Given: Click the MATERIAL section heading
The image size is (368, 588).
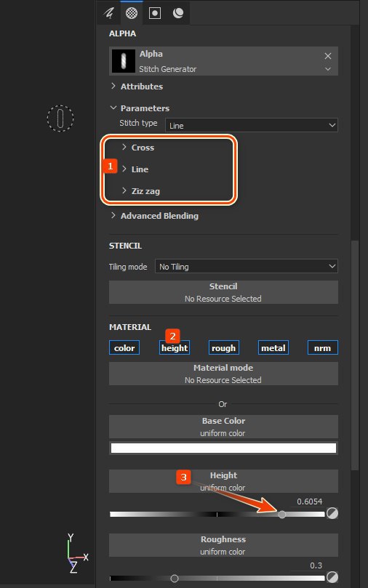Looking at the screenshot, I should coord(130,327).
